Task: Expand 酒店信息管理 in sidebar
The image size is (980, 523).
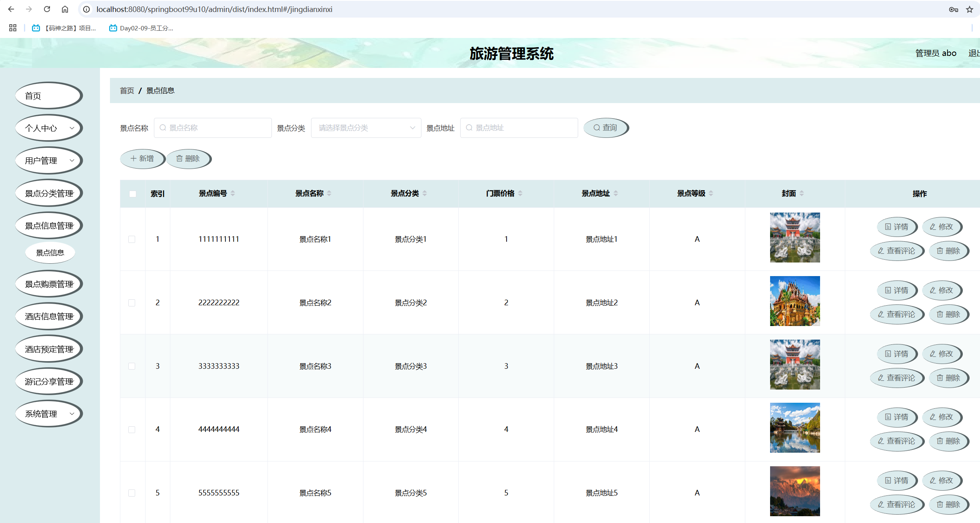Action: pyautogui.click(x=49, y=316)
